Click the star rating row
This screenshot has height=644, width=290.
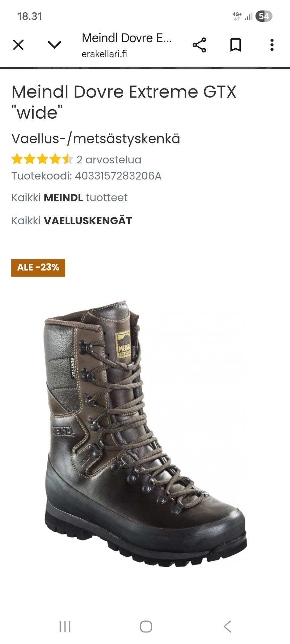pos(42,159)
